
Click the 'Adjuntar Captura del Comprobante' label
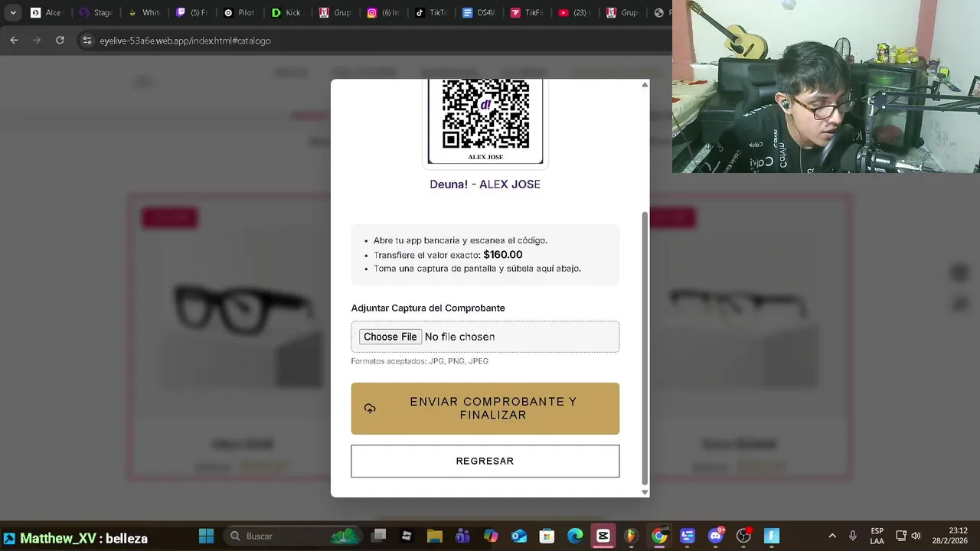coord(428,308)
